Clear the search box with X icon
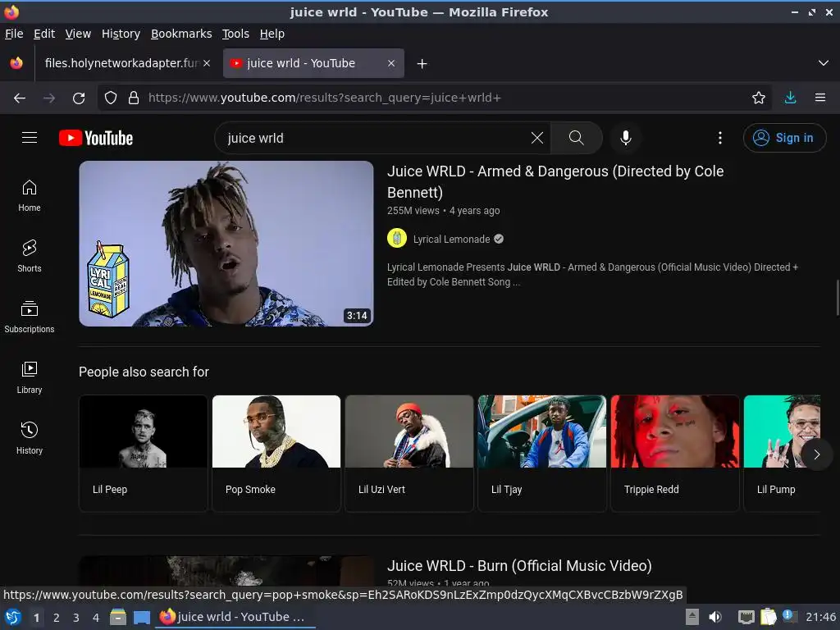This screenshot has height=630, width=840. tap(536, 138)
